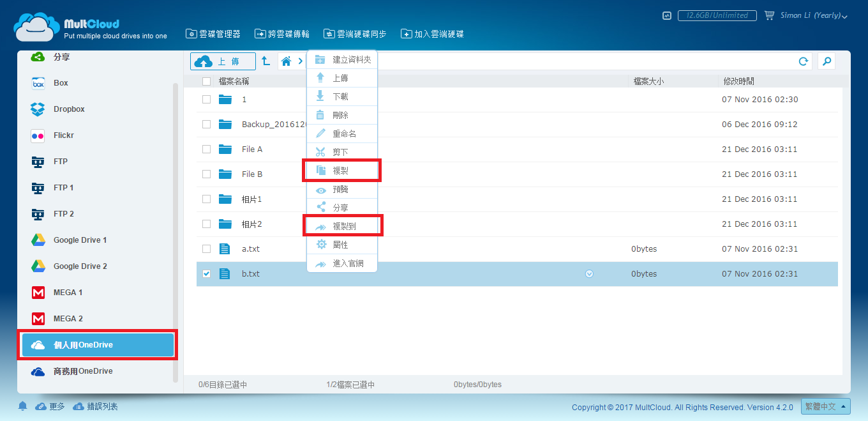Screen dimensions: 868x421
Task: Click the shopping cart icon
Action: (x=769, y=15)
